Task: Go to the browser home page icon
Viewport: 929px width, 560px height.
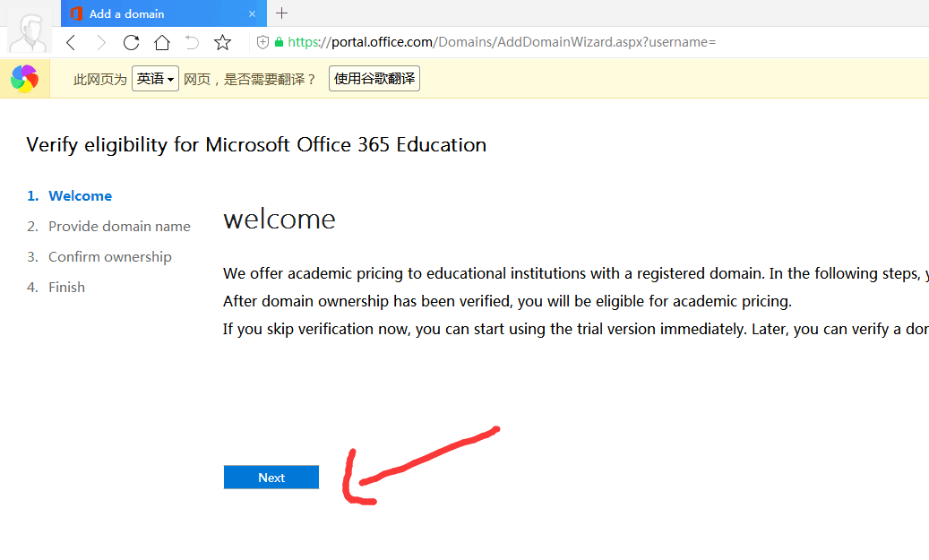Action: [161, 42]
